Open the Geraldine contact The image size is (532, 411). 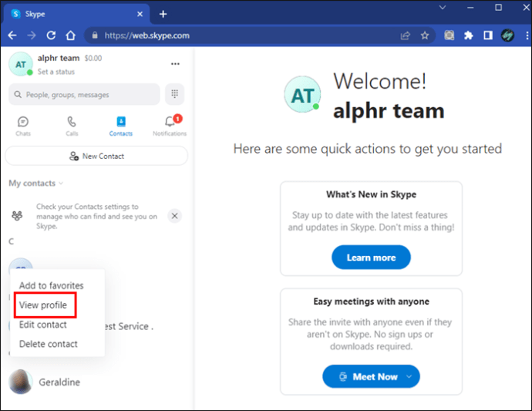pyautogui.click(x=96, y=382)
